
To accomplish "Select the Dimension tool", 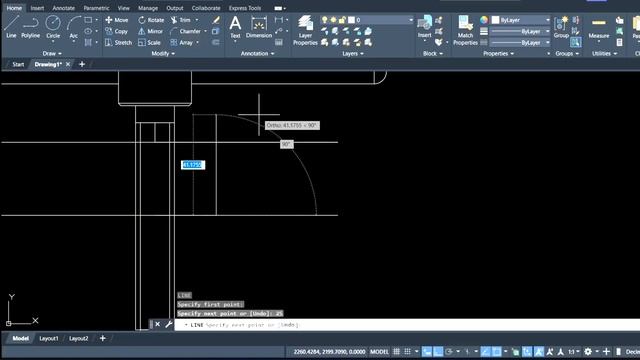I will pos(259,27).
